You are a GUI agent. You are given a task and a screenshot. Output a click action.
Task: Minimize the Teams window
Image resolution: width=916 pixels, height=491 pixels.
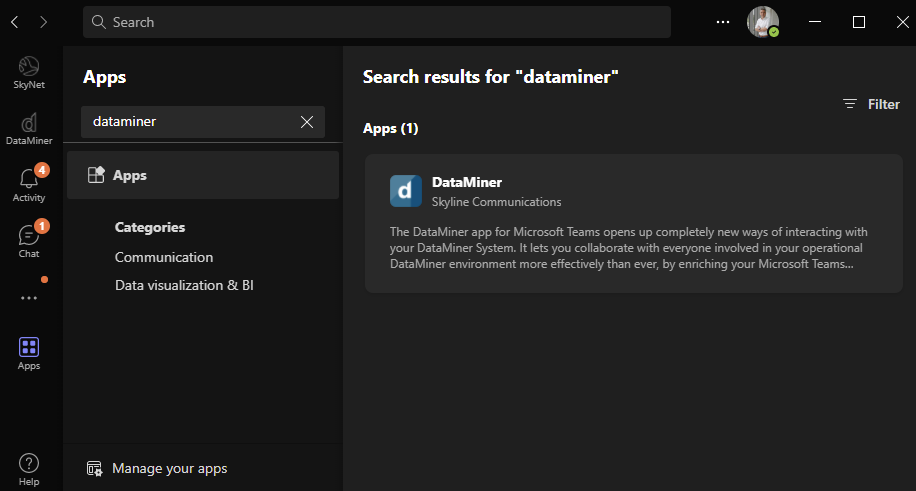[815, 22]
